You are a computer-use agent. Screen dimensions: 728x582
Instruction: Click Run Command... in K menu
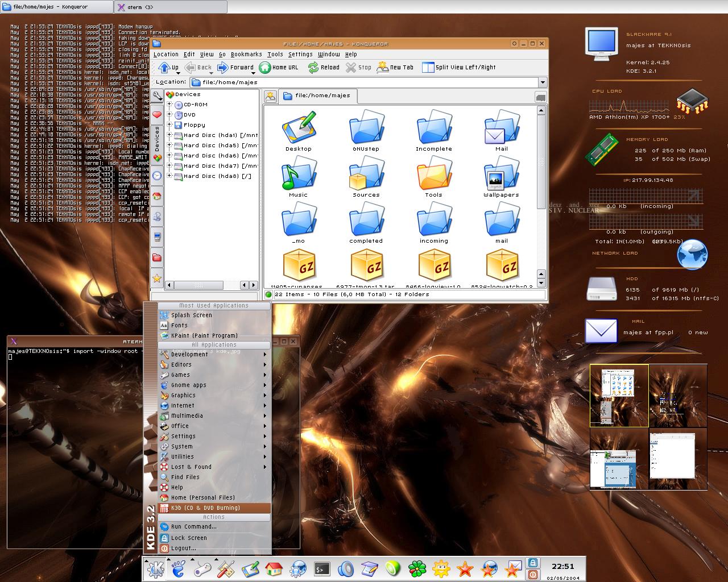coord(214,527)
